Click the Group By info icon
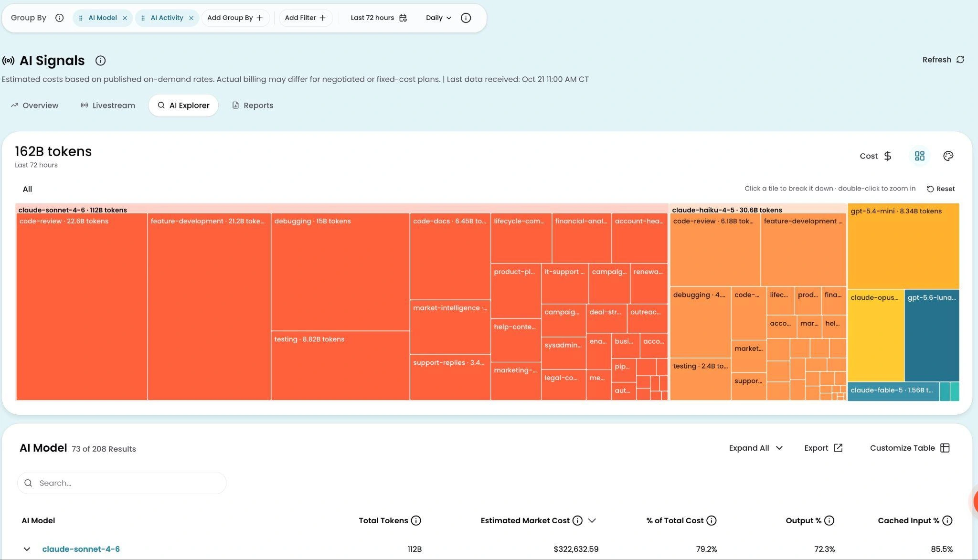The height and width of the screenshot is (560, 978). point(59,18)
